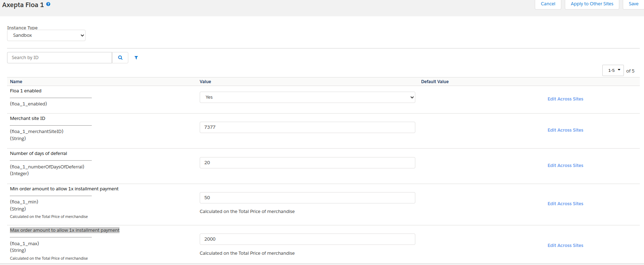Save the preference changes
Screen dimensions: 644x265
coord(633,4)
